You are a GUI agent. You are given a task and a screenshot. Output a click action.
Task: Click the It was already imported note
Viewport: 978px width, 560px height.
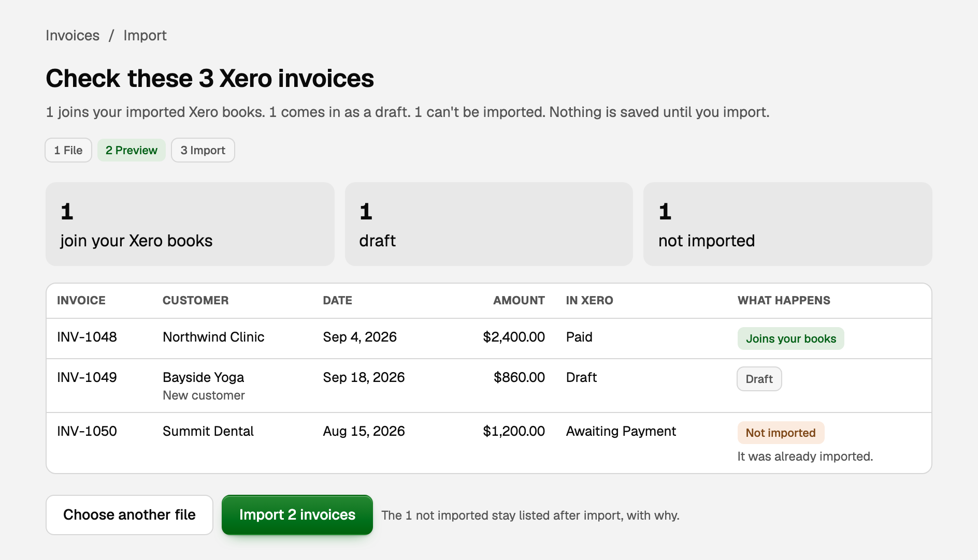(805, 456)
